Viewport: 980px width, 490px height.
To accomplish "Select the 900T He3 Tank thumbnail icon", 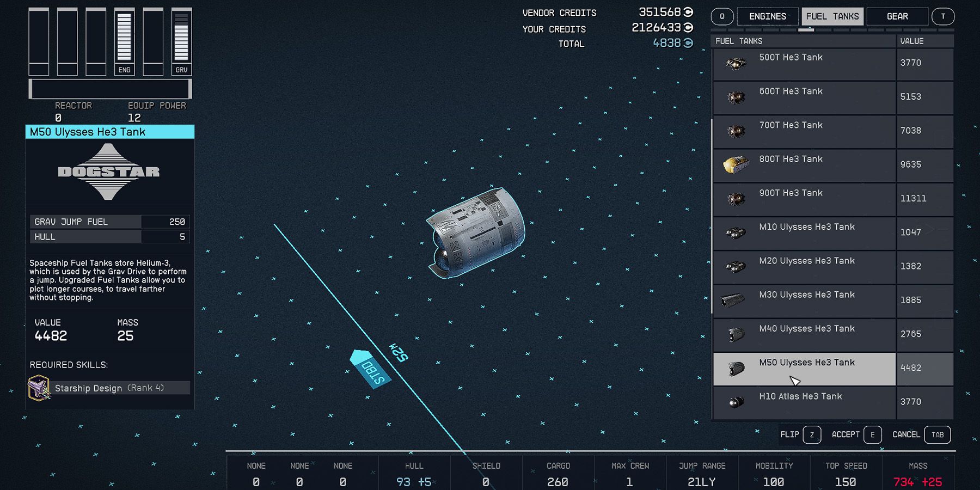I will 736,199.
